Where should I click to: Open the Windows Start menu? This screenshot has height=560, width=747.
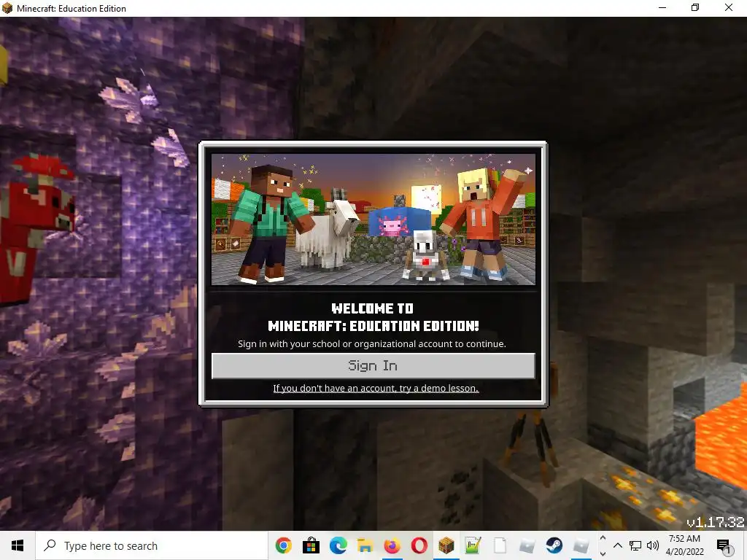click(18, 545)
